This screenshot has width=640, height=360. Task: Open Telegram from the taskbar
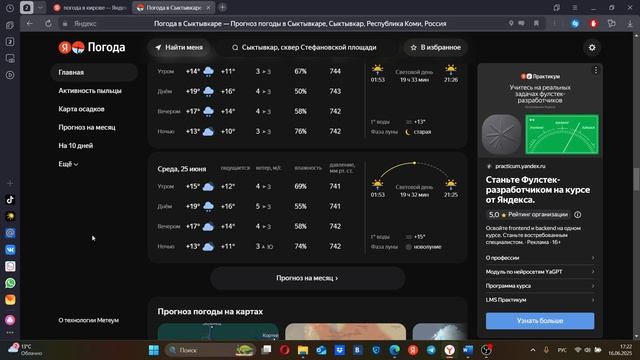431,350
